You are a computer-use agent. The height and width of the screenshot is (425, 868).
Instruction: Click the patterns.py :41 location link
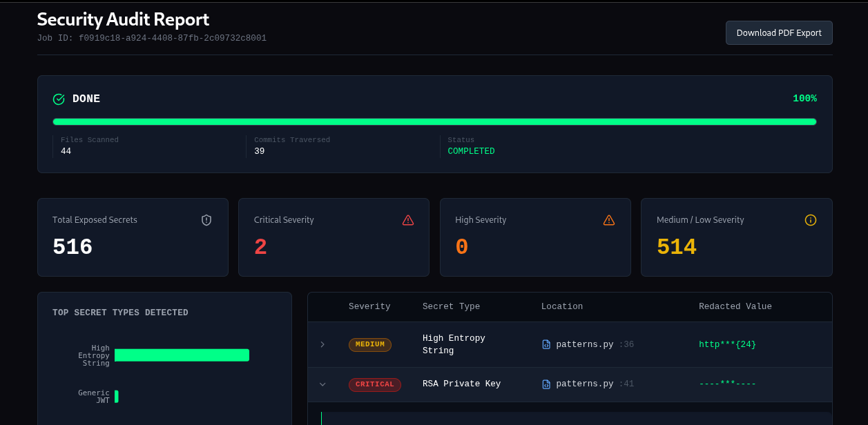595,384
